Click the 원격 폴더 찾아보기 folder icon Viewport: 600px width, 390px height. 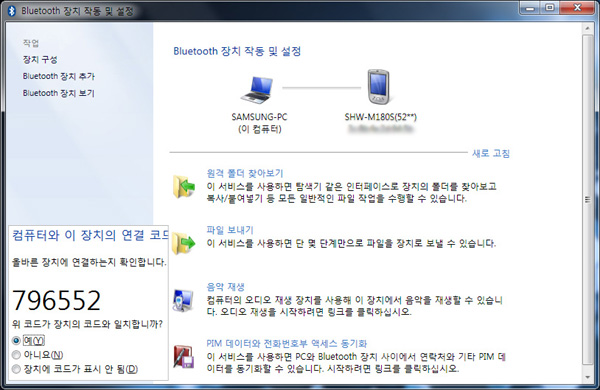pos(184,187)
